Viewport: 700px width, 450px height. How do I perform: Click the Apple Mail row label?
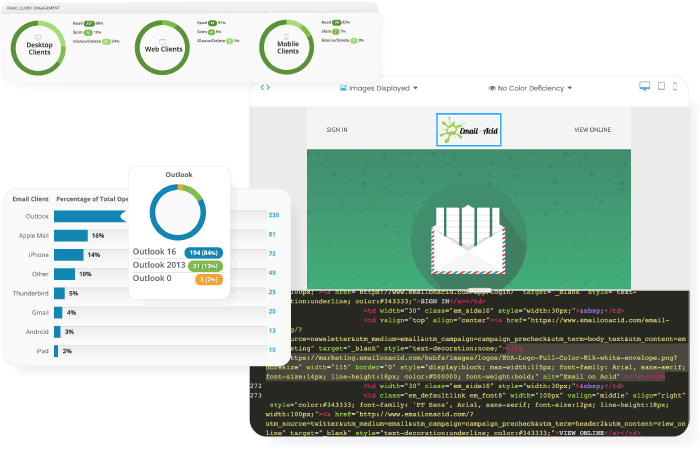pos(33,236)
